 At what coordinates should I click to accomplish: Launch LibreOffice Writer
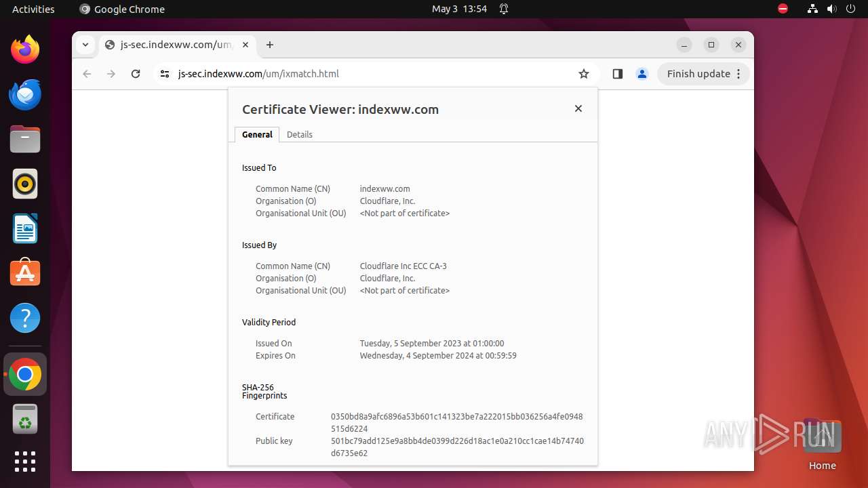[25, 228]
